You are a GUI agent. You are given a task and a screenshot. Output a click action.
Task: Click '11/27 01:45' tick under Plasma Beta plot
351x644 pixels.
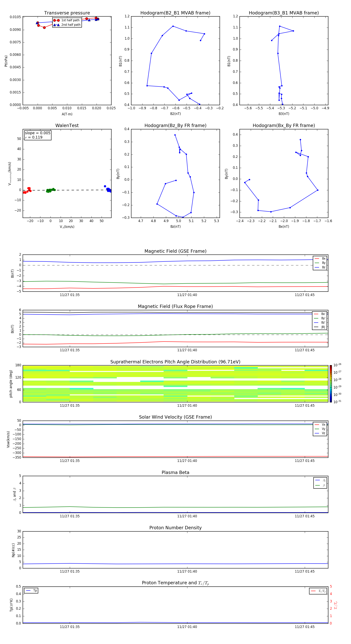pyautogui.click(x=305, y=516)
